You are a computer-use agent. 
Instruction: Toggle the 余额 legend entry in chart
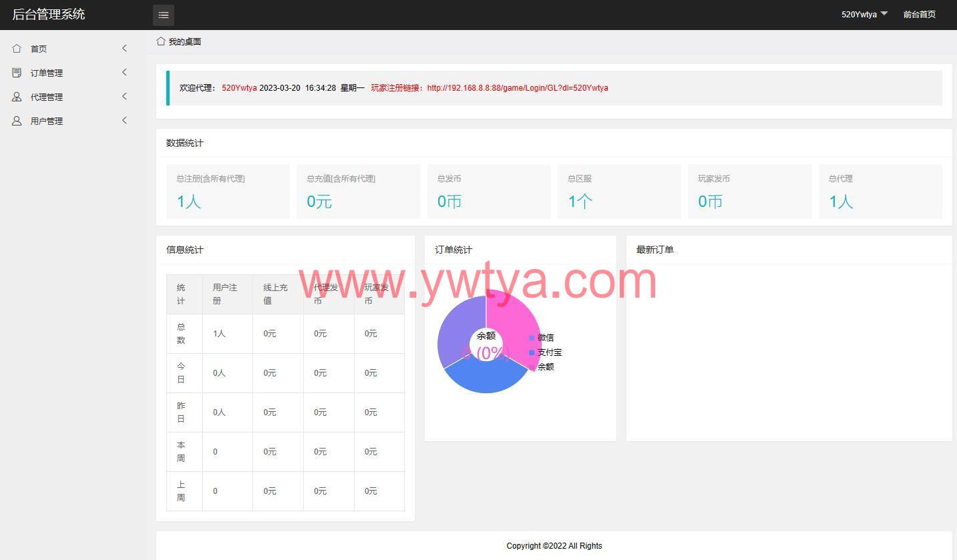tap(545, 367)
